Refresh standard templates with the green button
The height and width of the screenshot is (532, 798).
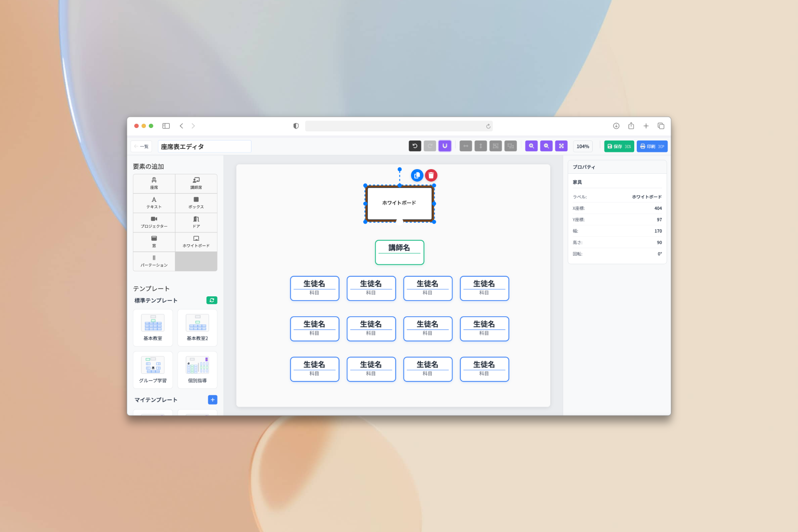[x=212, y=300]
